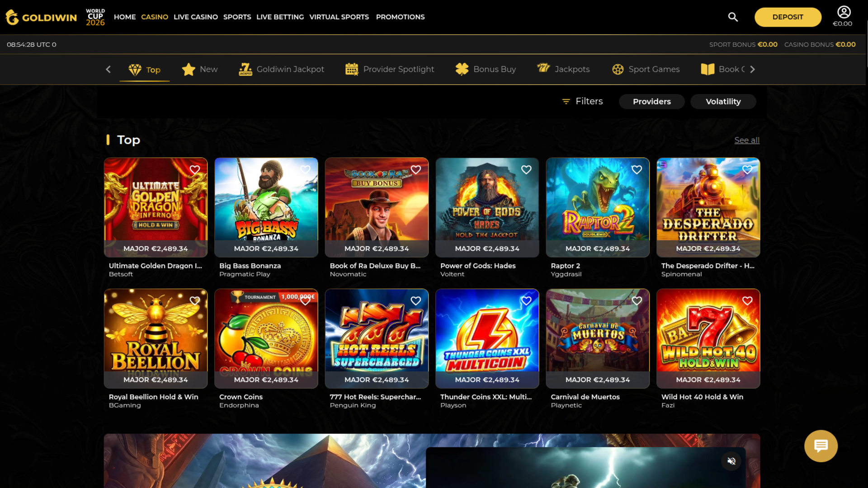Select the Top category tab
Viewport: 868px width, 488px height.
[x=144, y=70]
